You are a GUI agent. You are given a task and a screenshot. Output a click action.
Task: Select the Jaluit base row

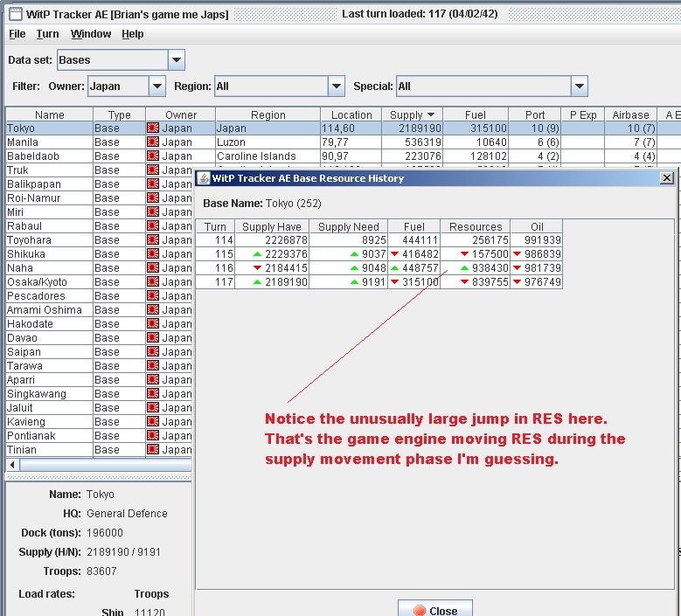click(99, 408)
